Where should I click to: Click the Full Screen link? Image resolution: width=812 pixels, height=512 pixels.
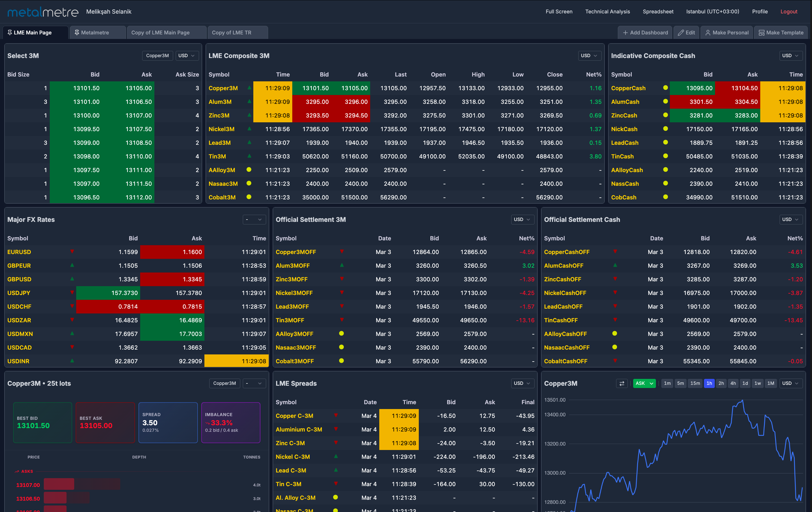point(559,11)
